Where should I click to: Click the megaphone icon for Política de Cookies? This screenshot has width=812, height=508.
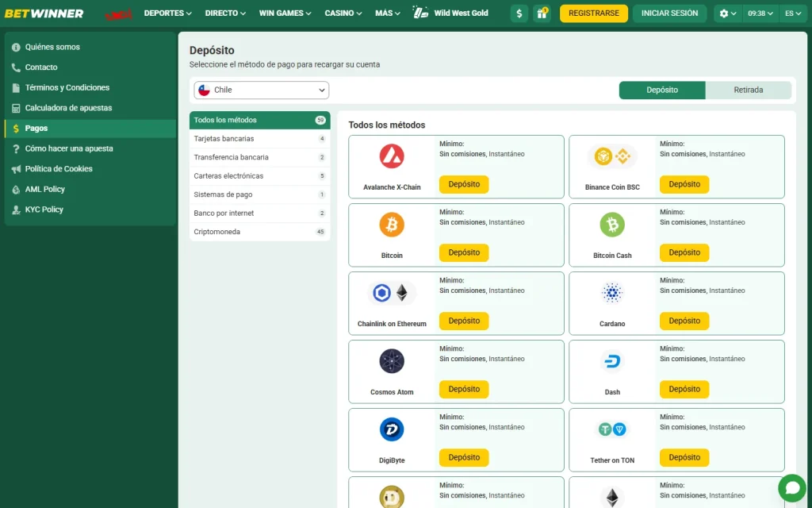pyautogui.click(x=16, y=169)
